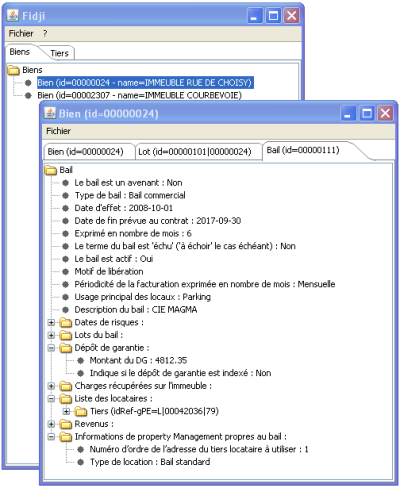Expand the Lots du bail node
The width and height of the screenshot is (400, 488).
(x=51, y=335)
